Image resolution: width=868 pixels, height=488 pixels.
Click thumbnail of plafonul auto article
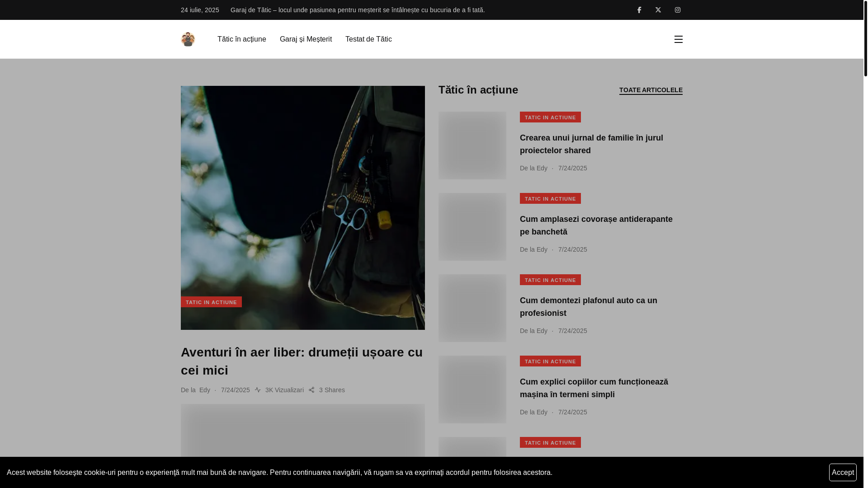click(472, 308)
